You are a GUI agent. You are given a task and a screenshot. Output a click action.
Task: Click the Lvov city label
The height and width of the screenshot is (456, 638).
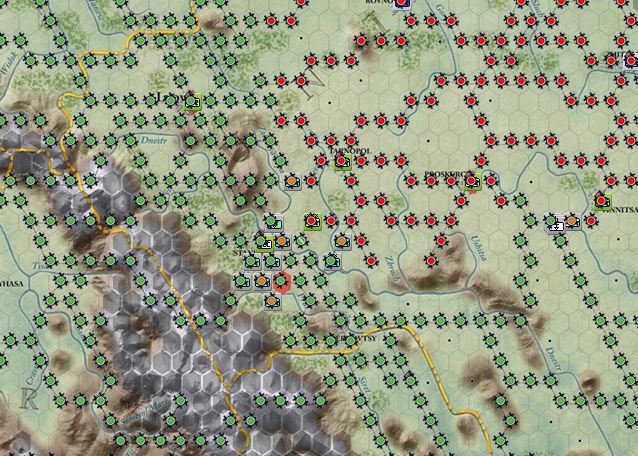(170, 97)
